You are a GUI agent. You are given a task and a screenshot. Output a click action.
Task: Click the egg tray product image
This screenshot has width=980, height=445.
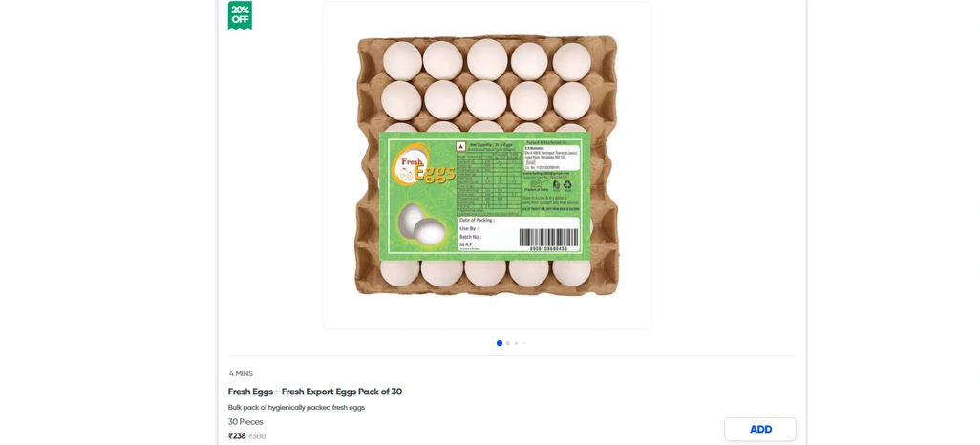[486, 86]
